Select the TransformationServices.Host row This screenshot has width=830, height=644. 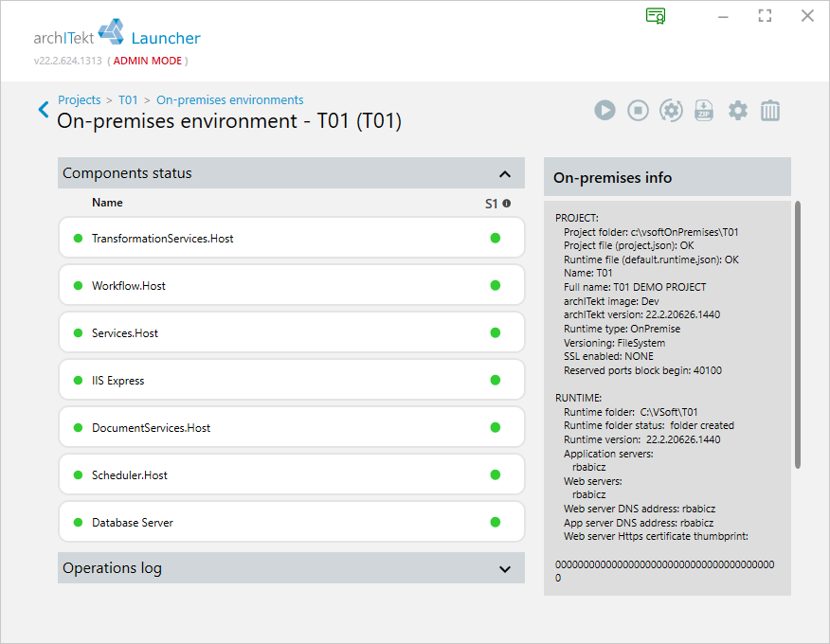coord(291,238)
